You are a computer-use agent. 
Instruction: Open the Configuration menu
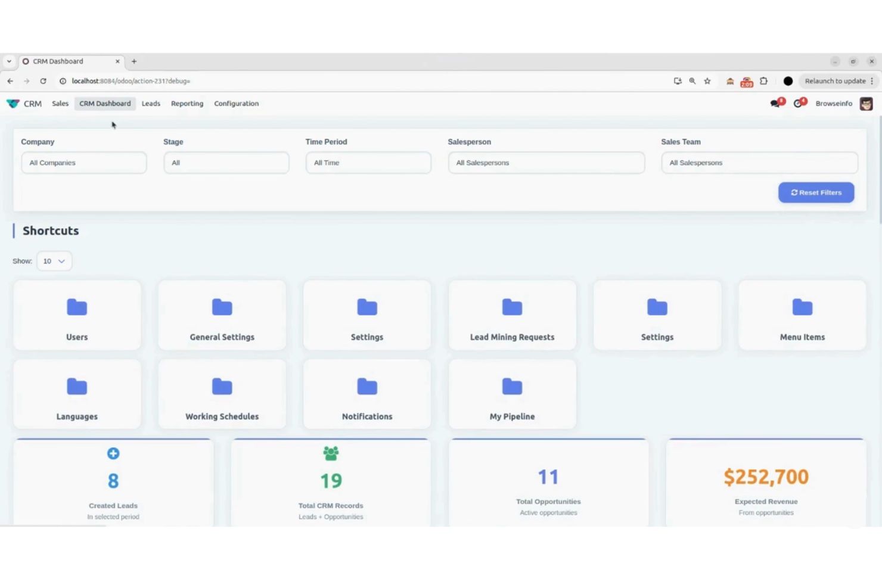[x=236, y=103]
